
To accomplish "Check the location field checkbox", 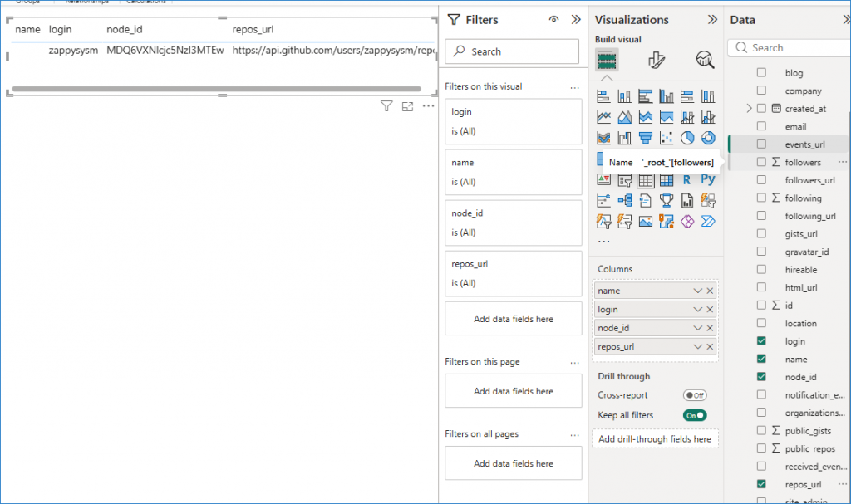I will tap(761, 323).
